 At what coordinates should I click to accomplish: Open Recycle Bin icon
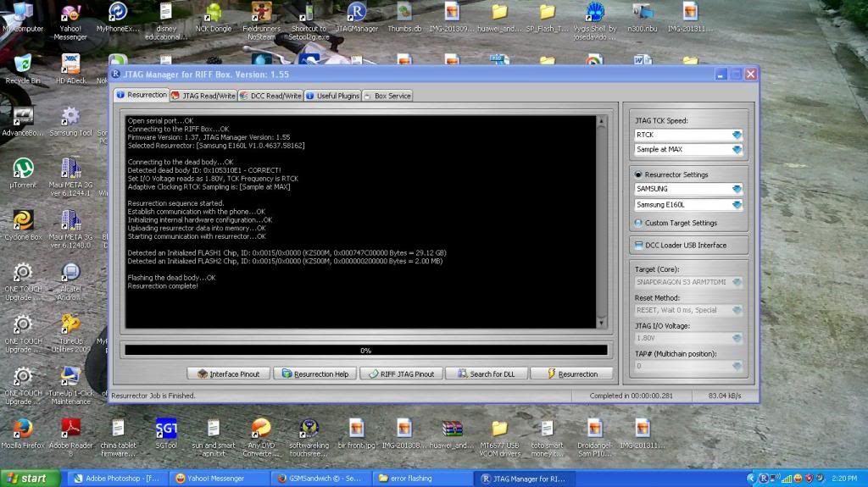coord(23,69)
